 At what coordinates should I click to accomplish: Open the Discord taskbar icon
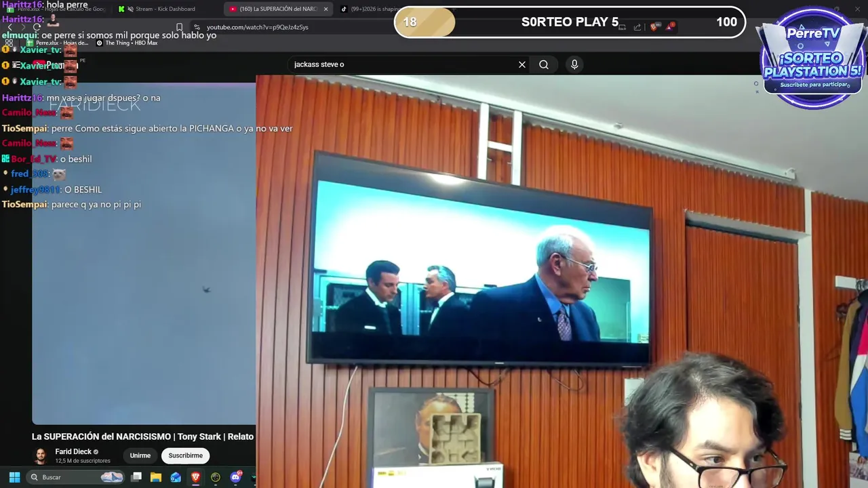tap(235, 477)
